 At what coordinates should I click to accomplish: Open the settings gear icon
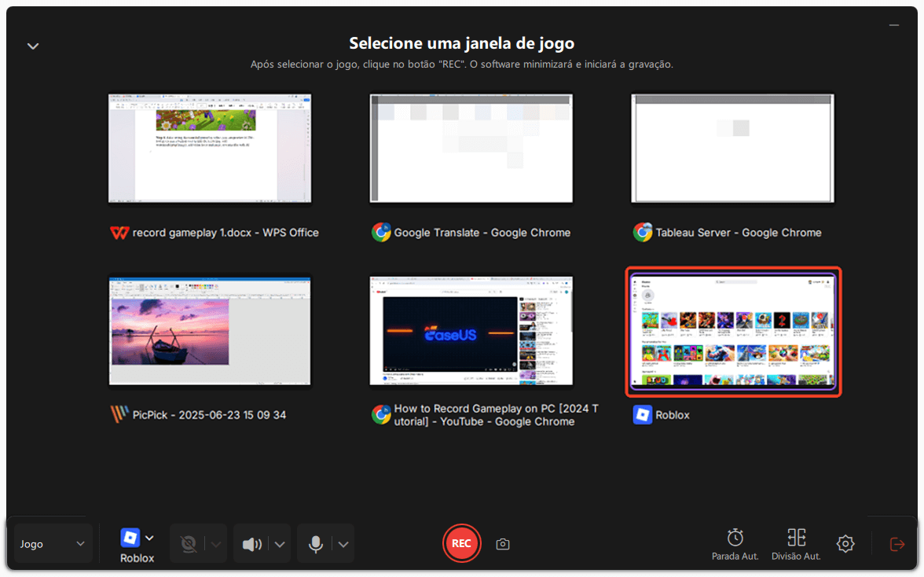point(845,543)
